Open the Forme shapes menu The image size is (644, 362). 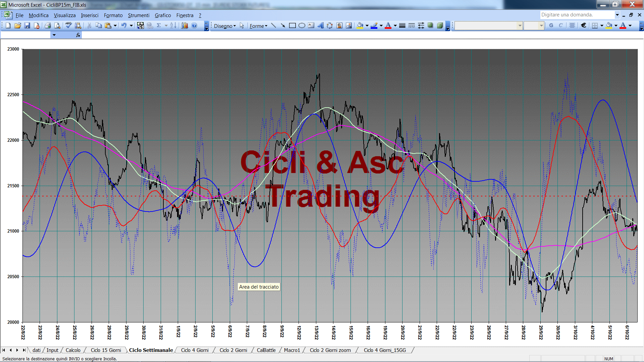pyautogui.click(x=258, y=26)
